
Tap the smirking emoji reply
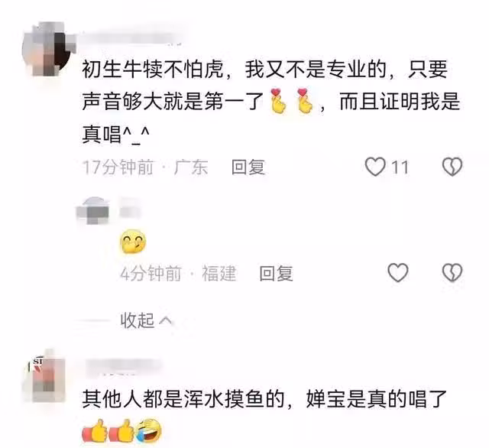click(x=133, y=242)
